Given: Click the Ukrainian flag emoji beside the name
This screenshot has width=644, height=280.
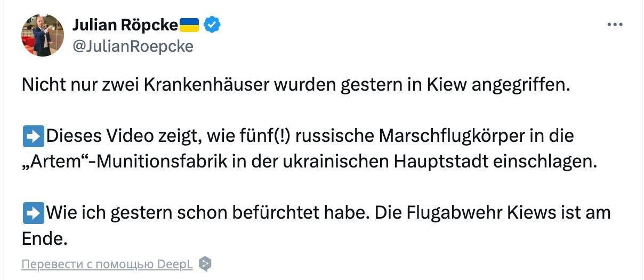Looking at the screenshot, I should coord(189,25).
